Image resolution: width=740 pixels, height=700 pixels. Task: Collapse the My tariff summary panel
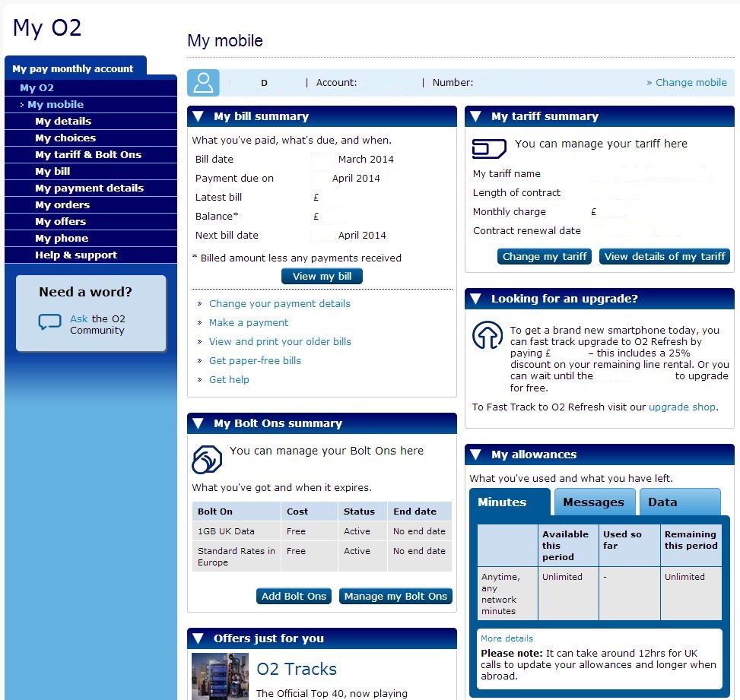[476, 116]
